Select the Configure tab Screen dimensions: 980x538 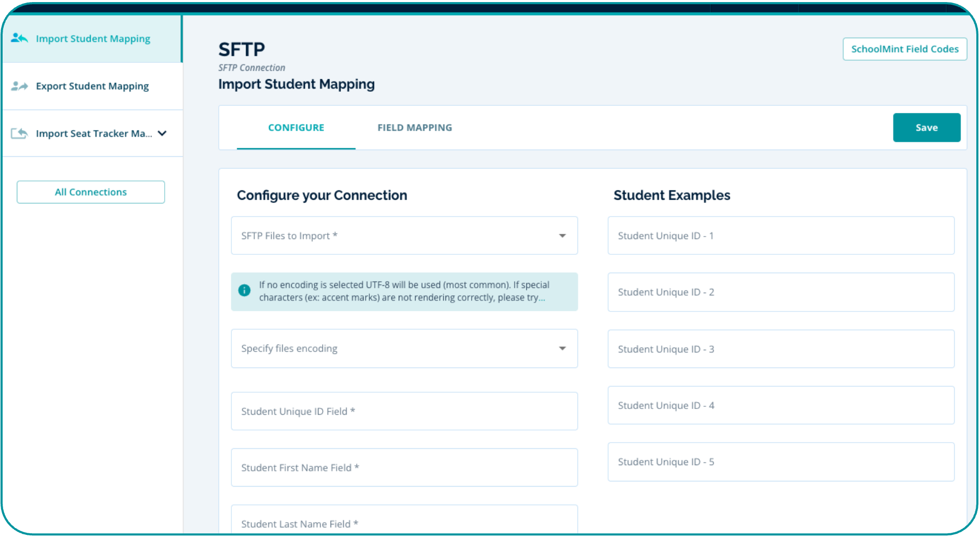point(296,127)
